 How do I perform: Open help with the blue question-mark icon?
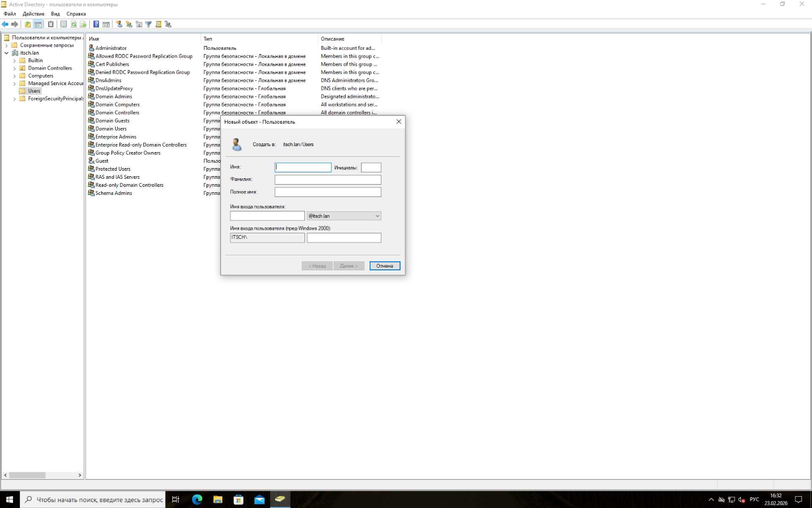pos(96,24)
